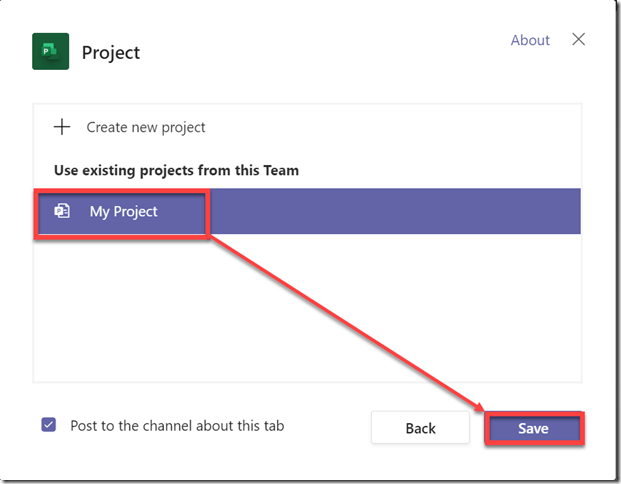Screen dimensions: 621x484
Task: Choose the Create new project option
Action: point(145,127)
